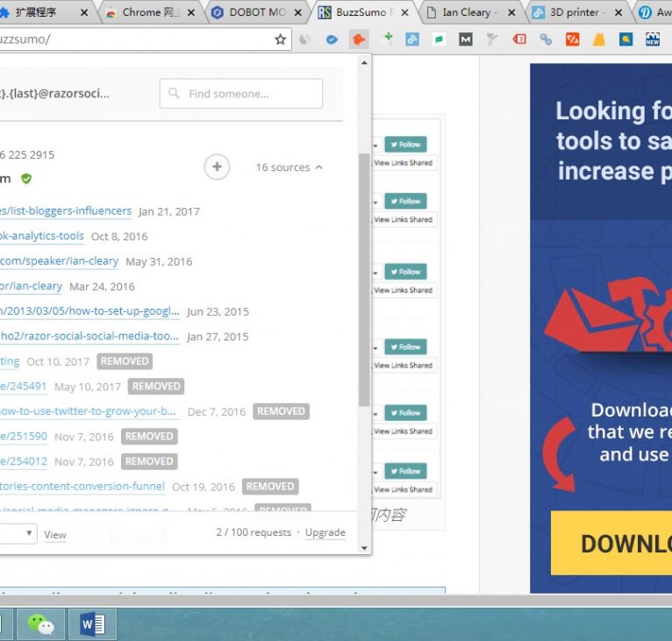Click the dark M extension icon
Viewport: 672px width, 641px height.
466,39
